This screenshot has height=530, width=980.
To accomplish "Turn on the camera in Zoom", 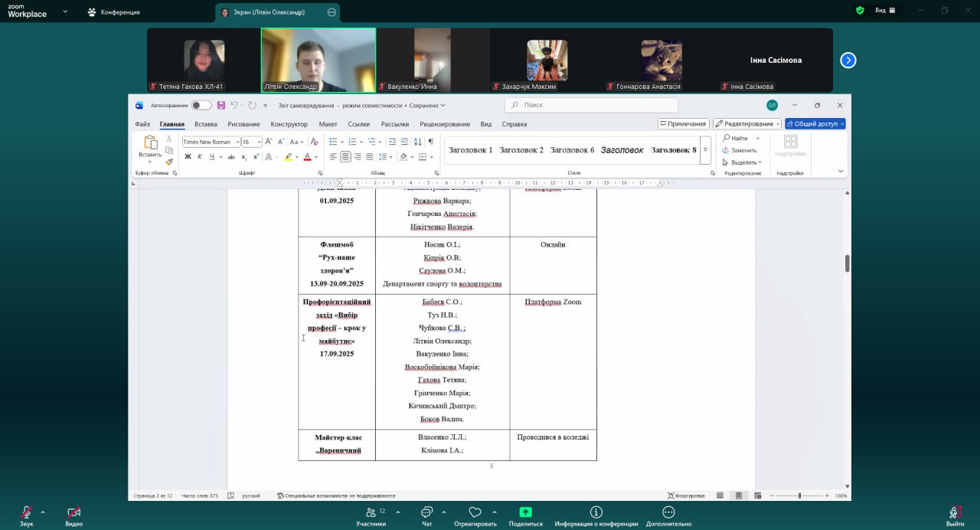I will coord(73,513).
